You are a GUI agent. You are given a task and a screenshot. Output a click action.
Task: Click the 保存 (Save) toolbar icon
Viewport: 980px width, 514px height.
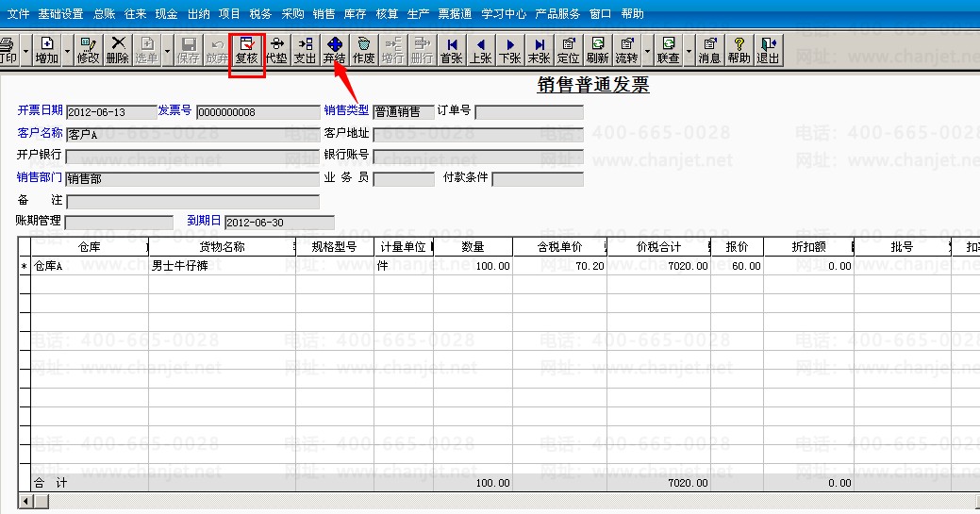[188, 50]
